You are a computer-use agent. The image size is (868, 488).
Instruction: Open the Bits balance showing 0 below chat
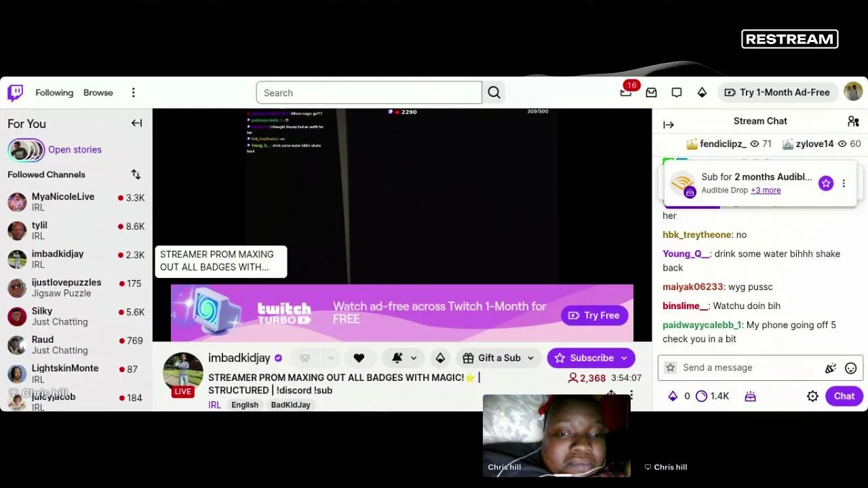point(678,396)
